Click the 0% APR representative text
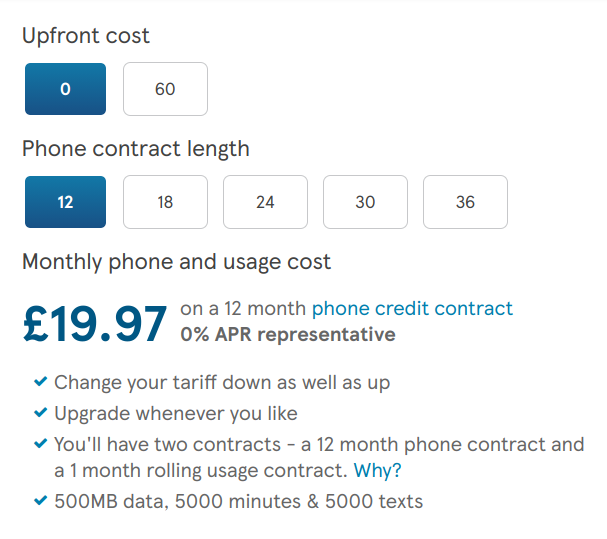This screenshot has height=539, width=607. pos(287,335)
